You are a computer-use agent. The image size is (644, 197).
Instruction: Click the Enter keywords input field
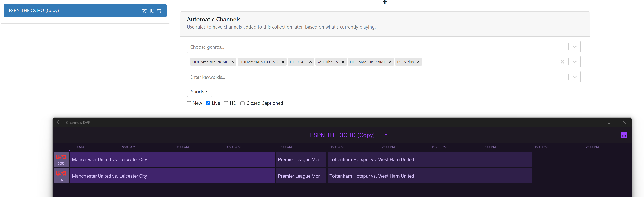tap(375, 77)
